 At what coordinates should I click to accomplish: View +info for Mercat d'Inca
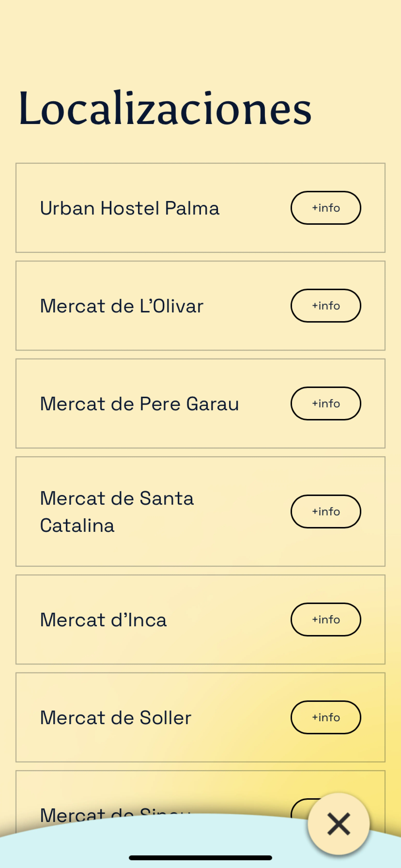point(326,619)
